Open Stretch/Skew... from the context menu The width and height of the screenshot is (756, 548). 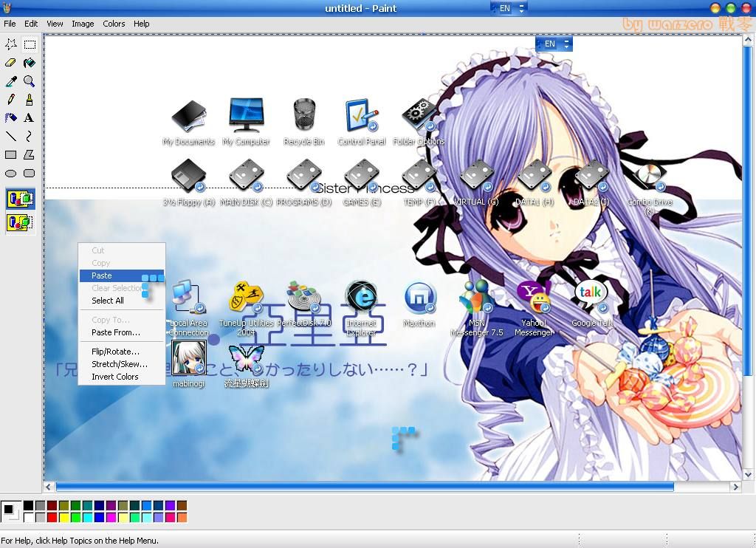tap(122, 364)
